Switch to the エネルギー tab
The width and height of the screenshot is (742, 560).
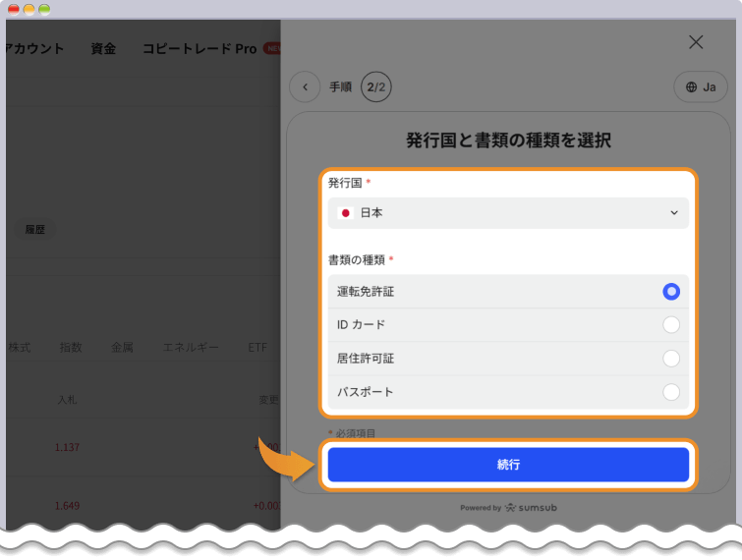click(191, 348)
